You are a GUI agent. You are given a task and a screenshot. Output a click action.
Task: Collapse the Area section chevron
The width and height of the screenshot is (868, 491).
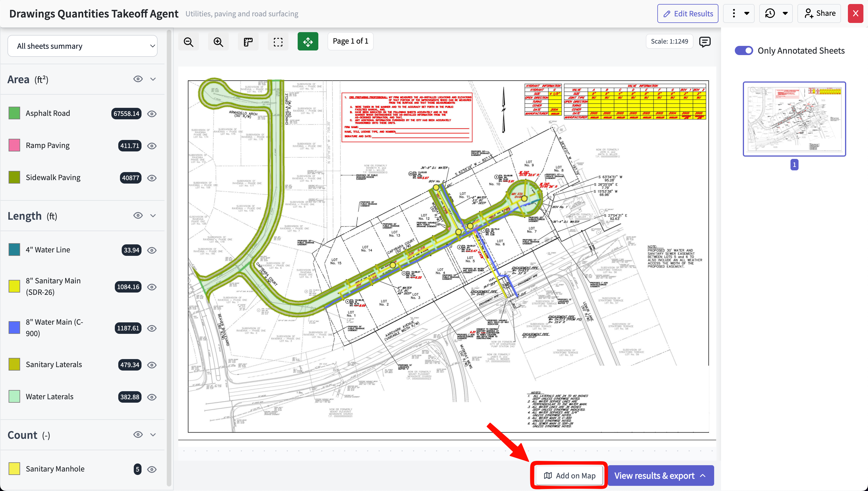click(153, 79)
